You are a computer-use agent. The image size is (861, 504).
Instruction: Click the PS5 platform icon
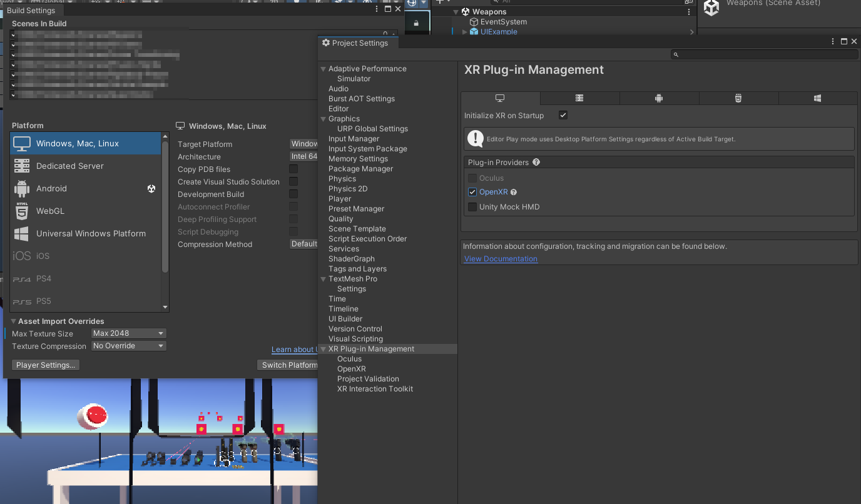pos(22,301)
